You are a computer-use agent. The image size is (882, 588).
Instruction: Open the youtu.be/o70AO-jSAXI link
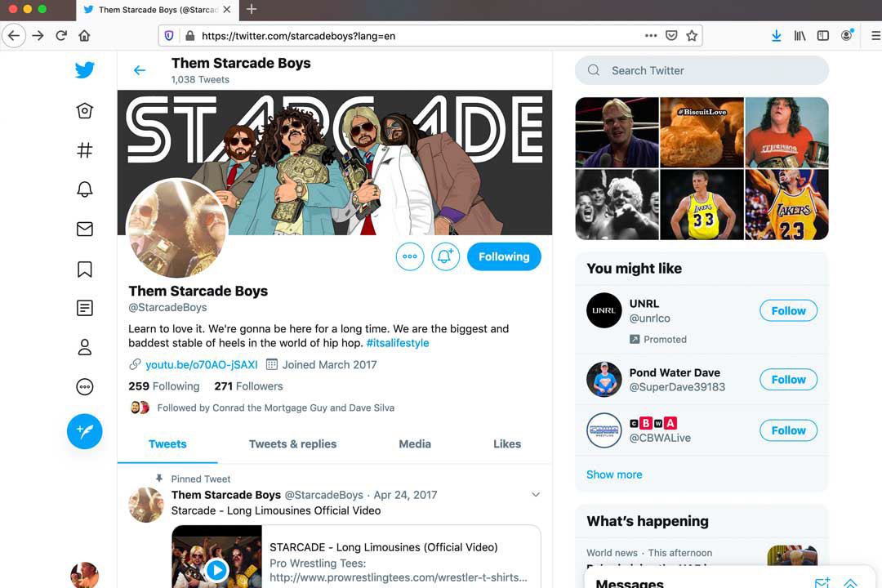[x=202, y=364]
